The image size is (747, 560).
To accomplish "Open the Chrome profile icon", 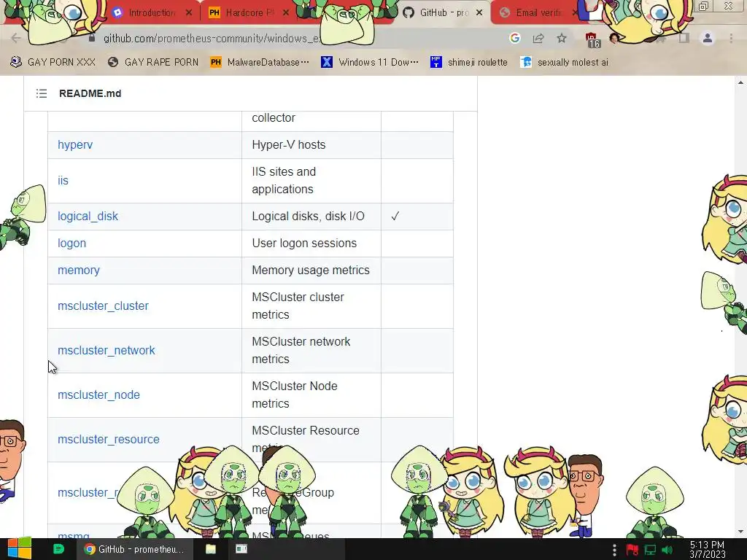I will (708, 38).
